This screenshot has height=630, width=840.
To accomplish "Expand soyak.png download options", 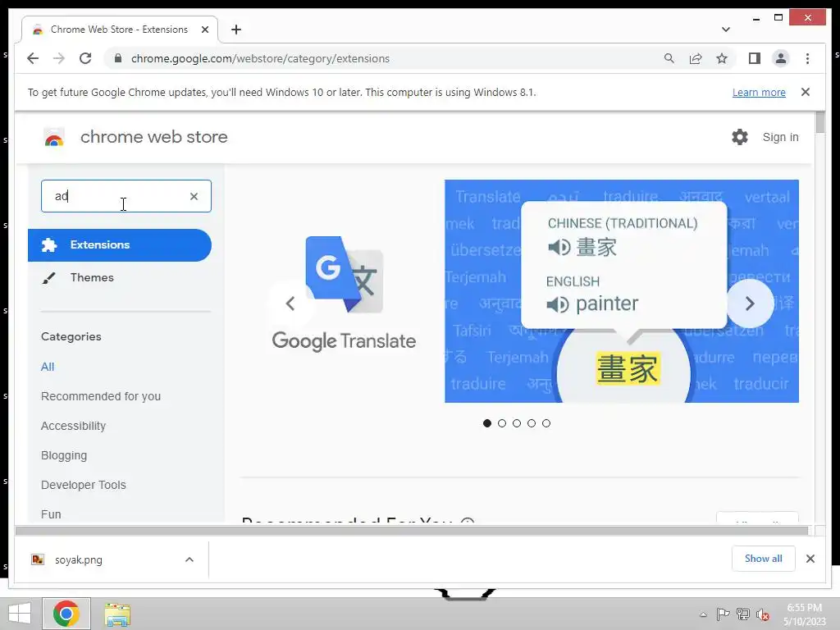I will pyautogui.click(x=189, y=559).
